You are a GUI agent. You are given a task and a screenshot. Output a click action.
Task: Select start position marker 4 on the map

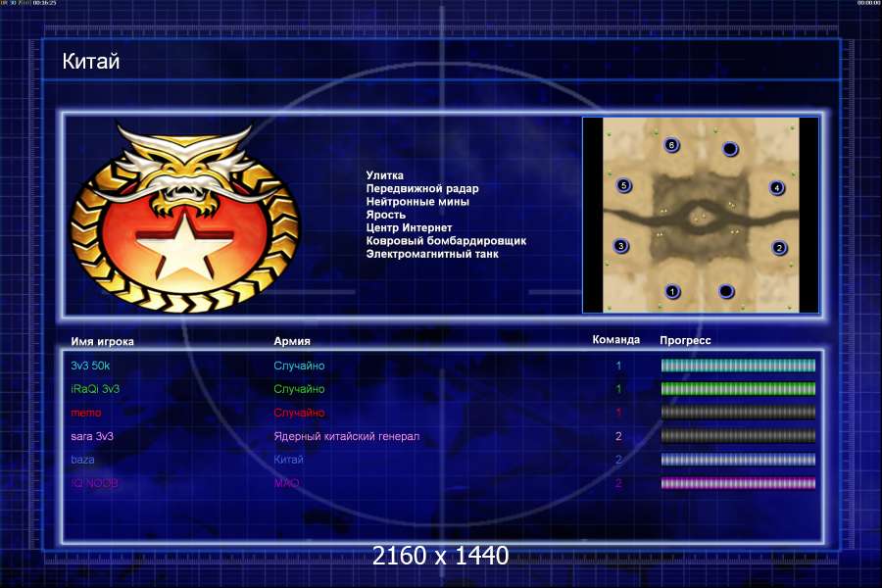point(777,187)
